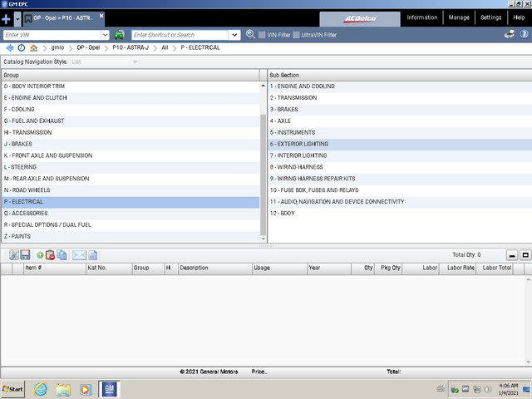The width and height of the screenshot is (532, 399).
Task: Click the Windows Start button
Action: 12,389
